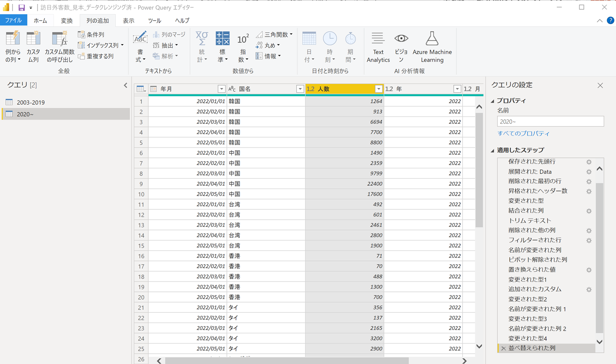The image size is (616, 364).
Task: Open the filter dropdown for 人数 column
Action: [x=378, y=89]
